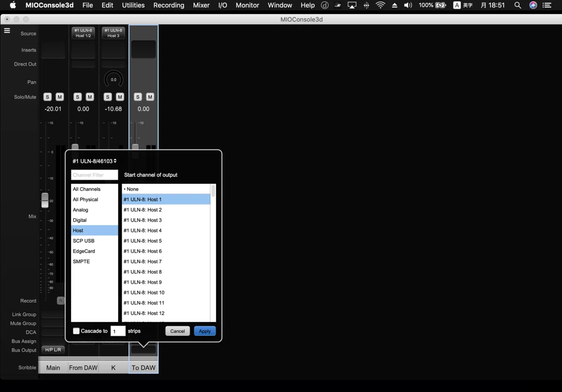The image size is (562, 392).
Task: Open the hamburger menu beside Source
Action: [7, 30]
